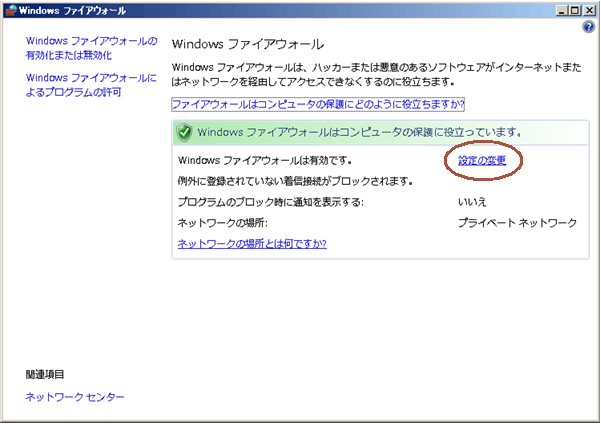Screen dimensions: 601x424
Task: Open ファイアウォールはコンピュータの保護にどのように役立ちますか link
Action: click(x=318, y=104)
